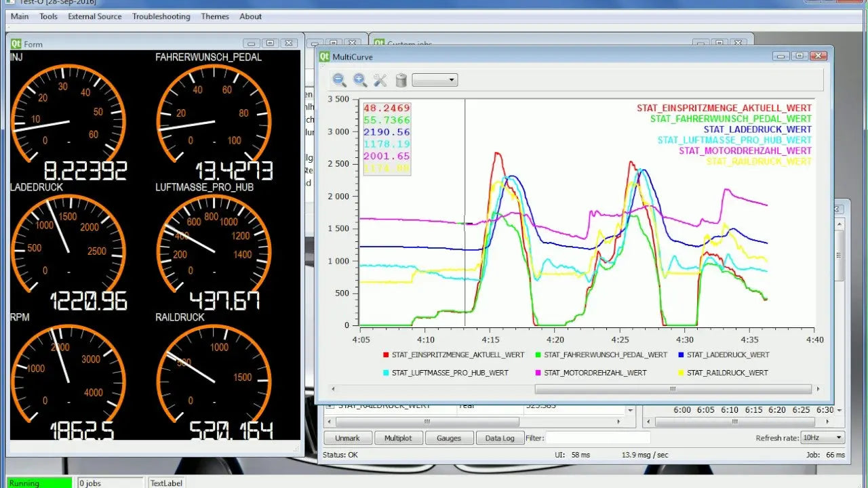Clear curves using the trash icon

pyautogui.click(x=401, y=79)
